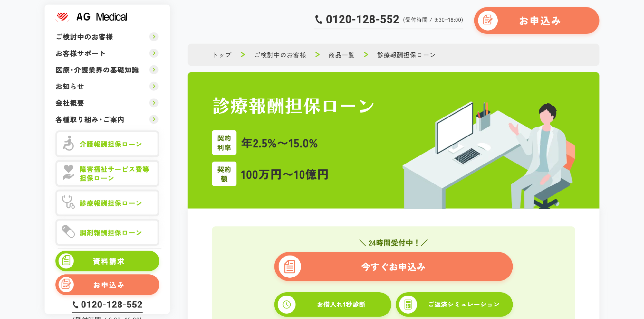Click the header phone number 0120-128-552

pos(362,20)
